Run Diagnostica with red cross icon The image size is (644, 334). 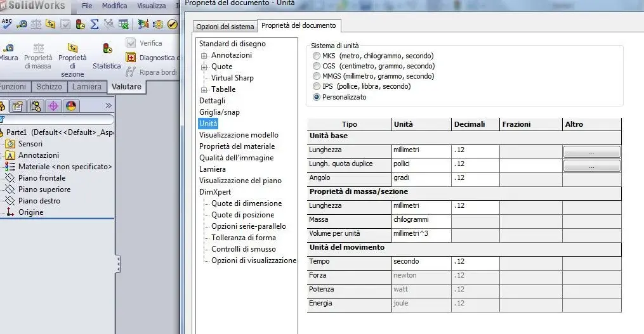(152, 58)
